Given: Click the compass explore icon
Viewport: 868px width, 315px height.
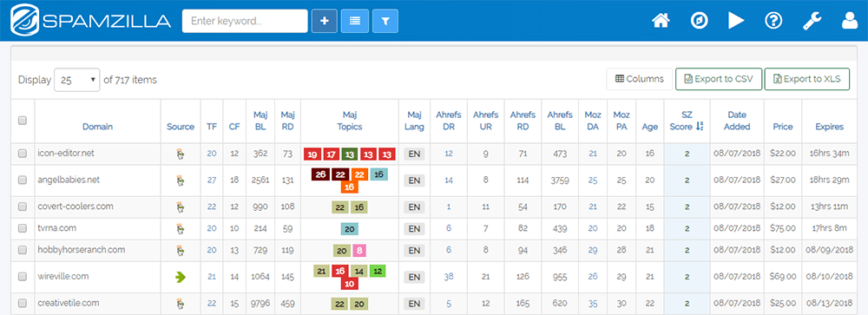Looking at the screenshot, I should (x=699, y=21).
